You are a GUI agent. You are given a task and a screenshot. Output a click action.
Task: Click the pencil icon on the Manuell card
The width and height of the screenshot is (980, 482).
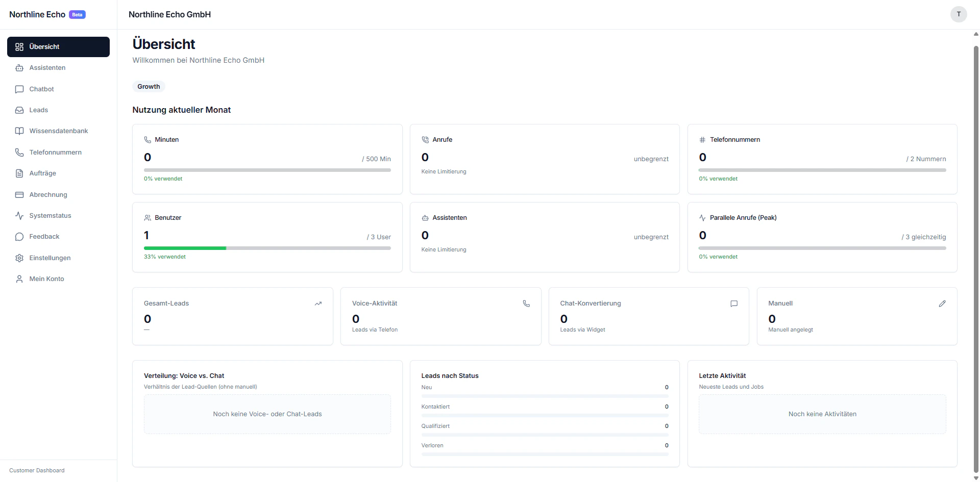point(942,303)
